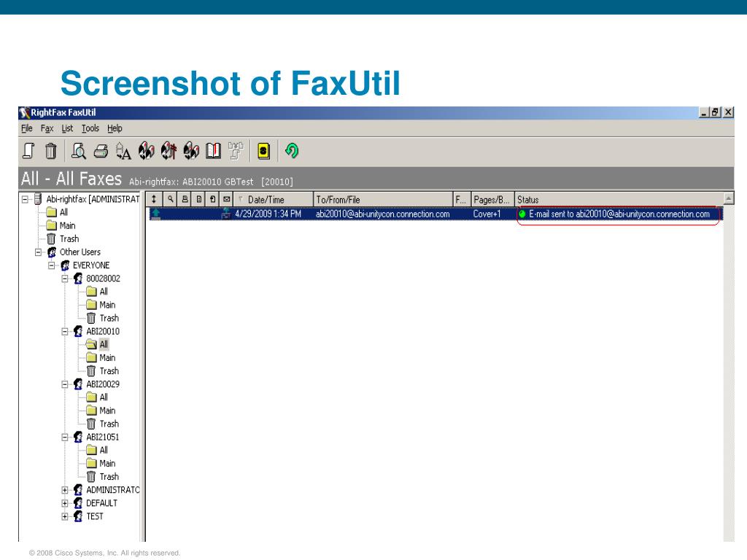This screenshot has height=560, width=747.
Task: Click the abi20010@abi-unitycon address in To/From/File
Action: coord(382,214)
